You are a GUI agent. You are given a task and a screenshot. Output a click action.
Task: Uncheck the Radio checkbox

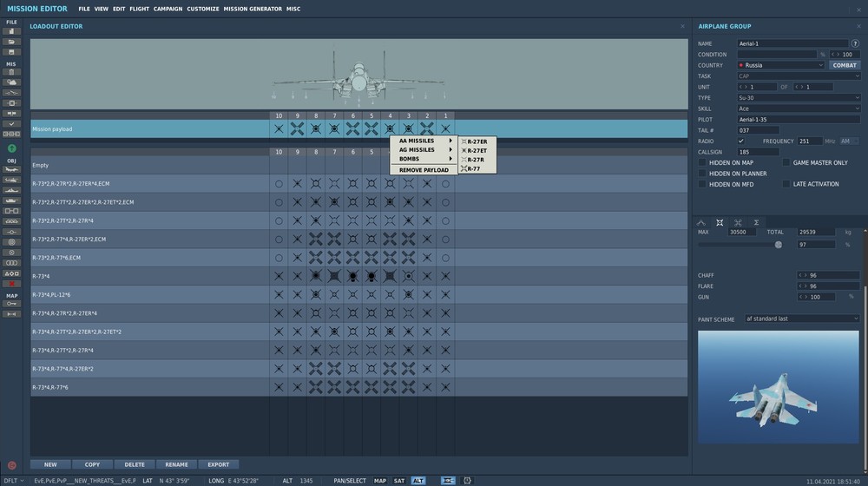click(x=740, y=141)
